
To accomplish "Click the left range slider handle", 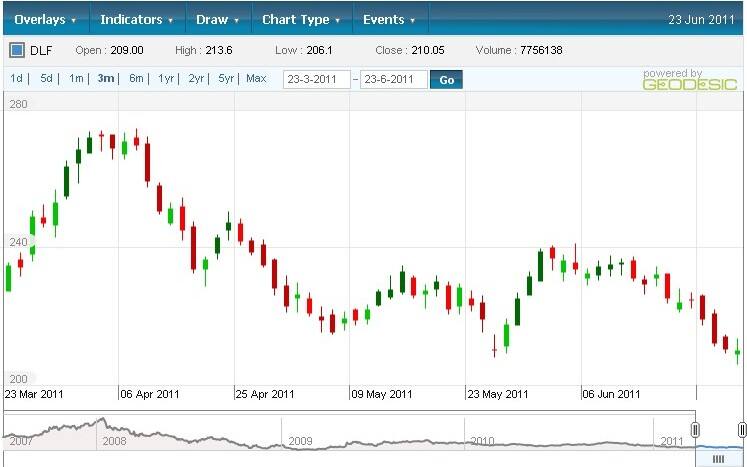I will click(x=695, y=428).
